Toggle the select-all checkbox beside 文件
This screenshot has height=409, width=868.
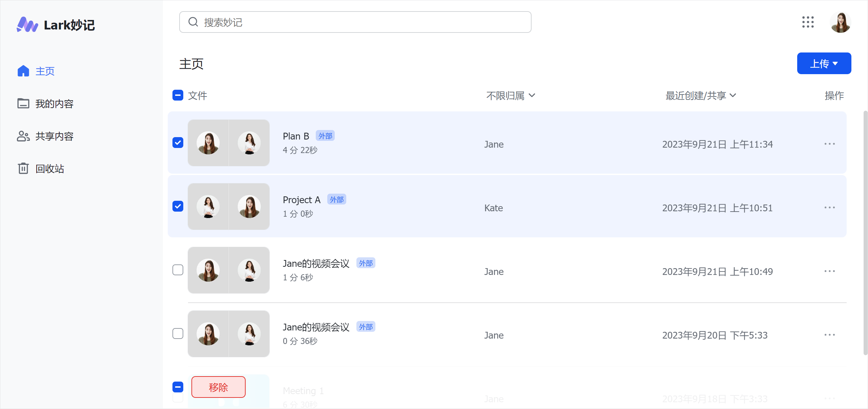click(x=178, y=95)
